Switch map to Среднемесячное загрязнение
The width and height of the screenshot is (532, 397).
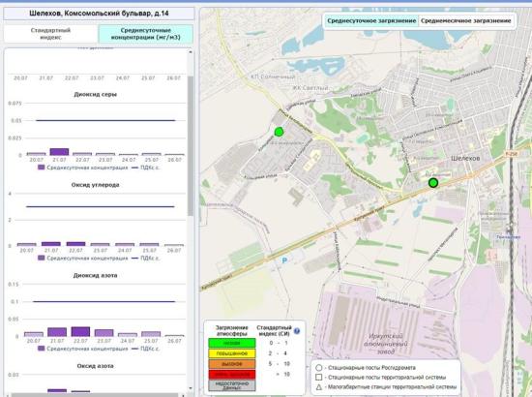coord(466,20)
